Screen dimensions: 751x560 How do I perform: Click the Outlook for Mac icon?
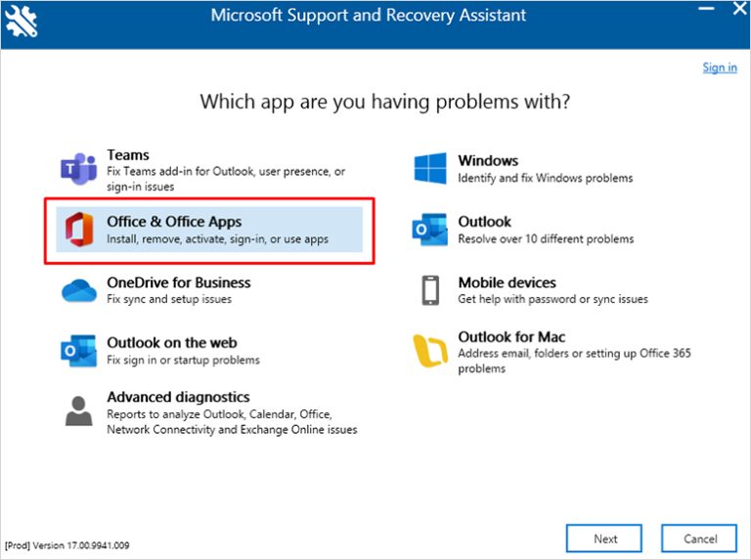coord(430,350)
